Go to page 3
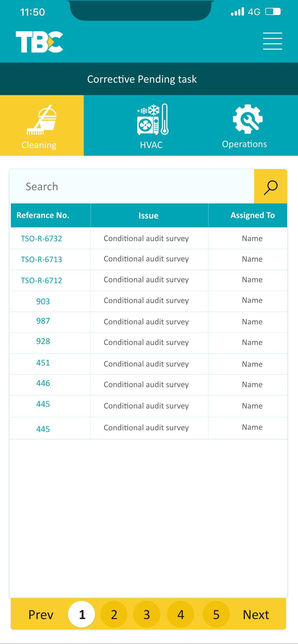The image size is (298, 644). (x=147, y=614)
